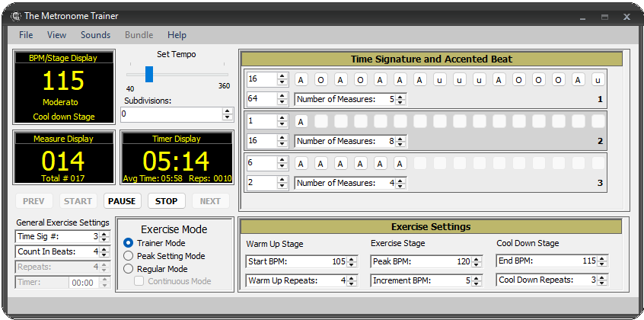The width and height of the screenshot is (644, 320).
Task: Click the 'Total # 017' text
Action: tap(63, 178)
